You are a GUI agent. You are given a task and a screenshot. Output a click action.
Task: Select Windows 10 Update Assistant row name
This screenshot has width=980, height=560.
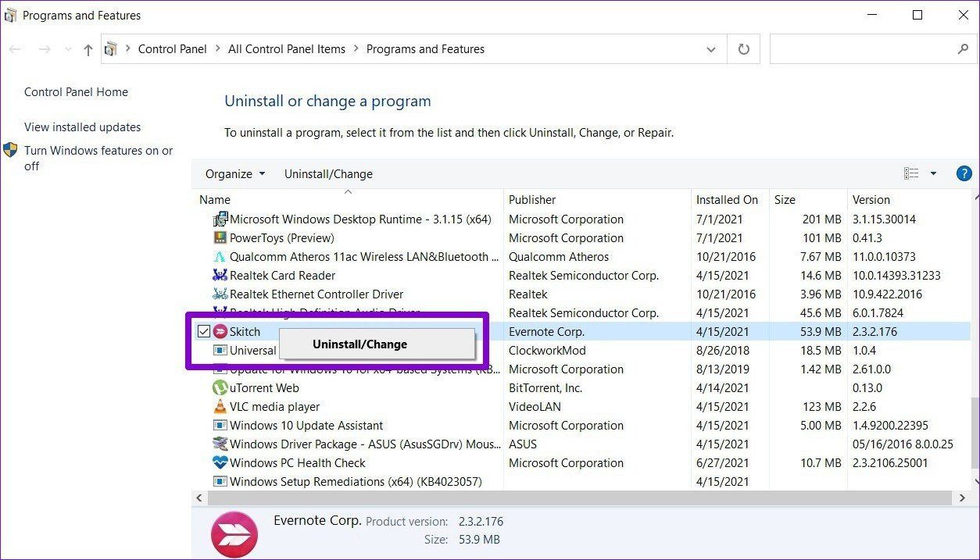(306, 426)
